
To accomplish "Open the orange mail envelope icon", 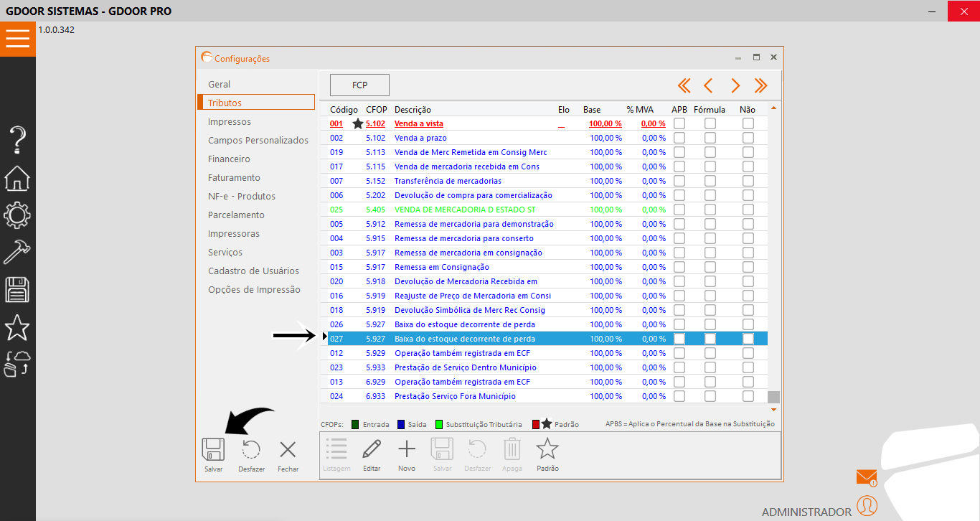I will [867, 477].
